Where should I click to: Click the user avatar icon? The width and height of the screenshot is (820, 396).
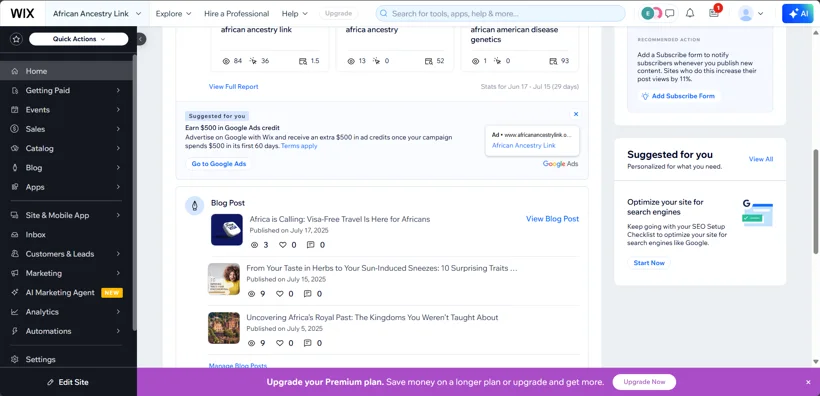coord(746,14)
